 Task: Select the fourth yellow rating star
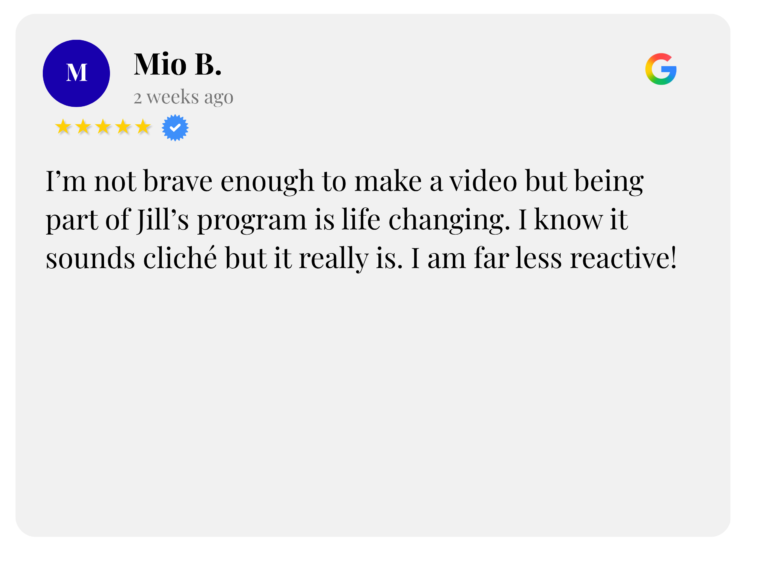tap(123, 127)
